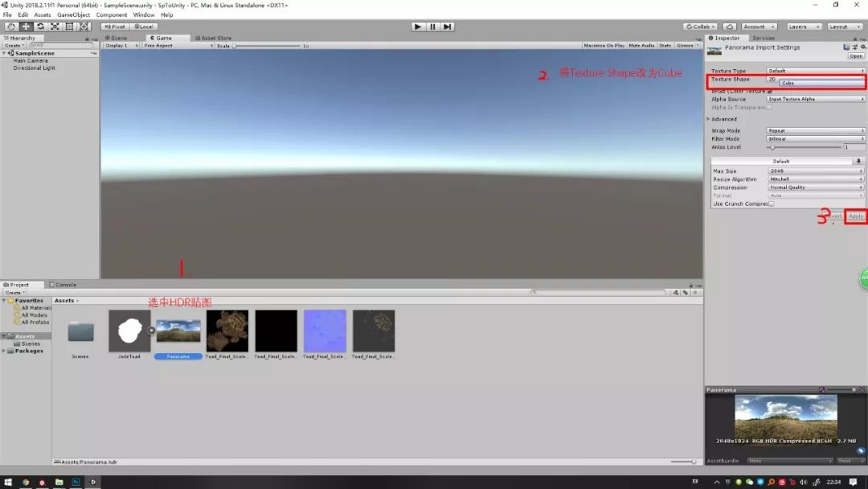Screen dimensions: 868x489
Task: Open the Texture Type dropdown
Action: click(x=815, y=71)
